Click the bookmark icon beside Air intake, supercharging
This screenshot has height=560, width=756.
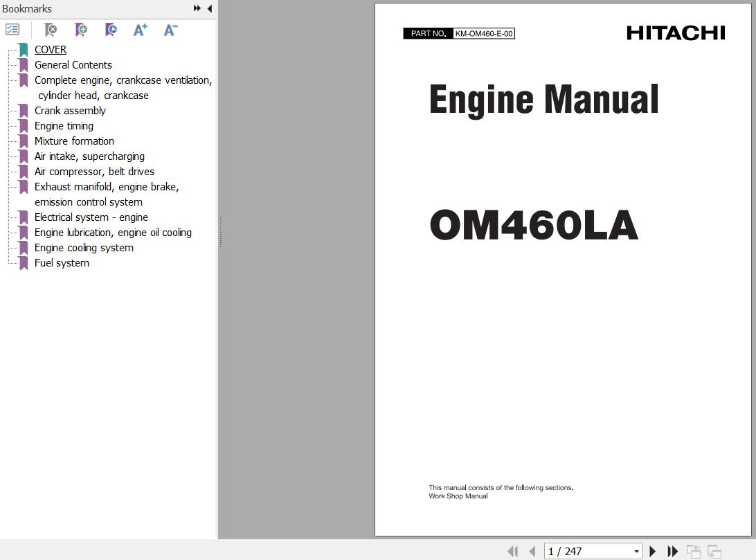(23, 156)
